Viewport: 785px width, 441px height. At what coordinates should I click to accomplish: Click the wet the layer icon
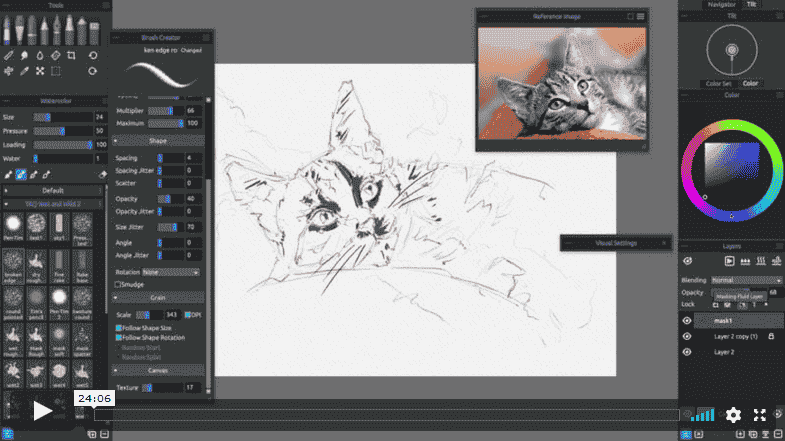pyautogui.click(x=745, y=261)
